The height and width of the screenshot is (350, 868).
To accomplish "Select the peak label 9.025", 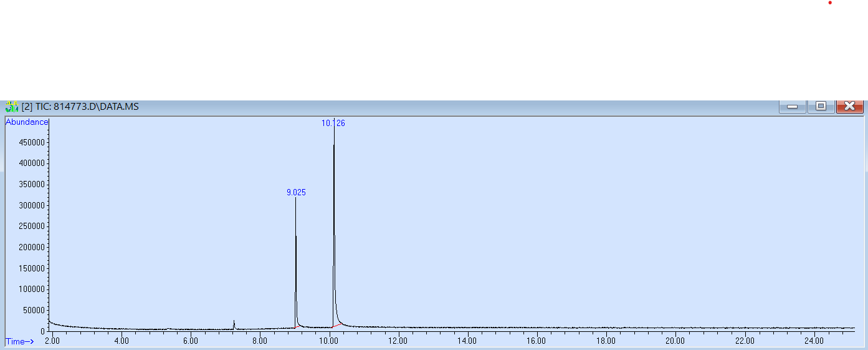I will tap(296, 193).
